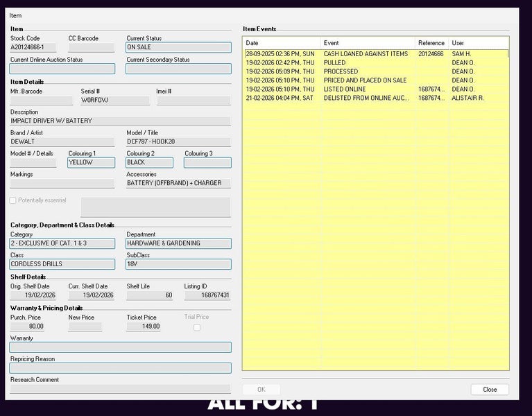Toggle the Trial Price checkbox
This screenshot has width=532, height=416.
197,327
